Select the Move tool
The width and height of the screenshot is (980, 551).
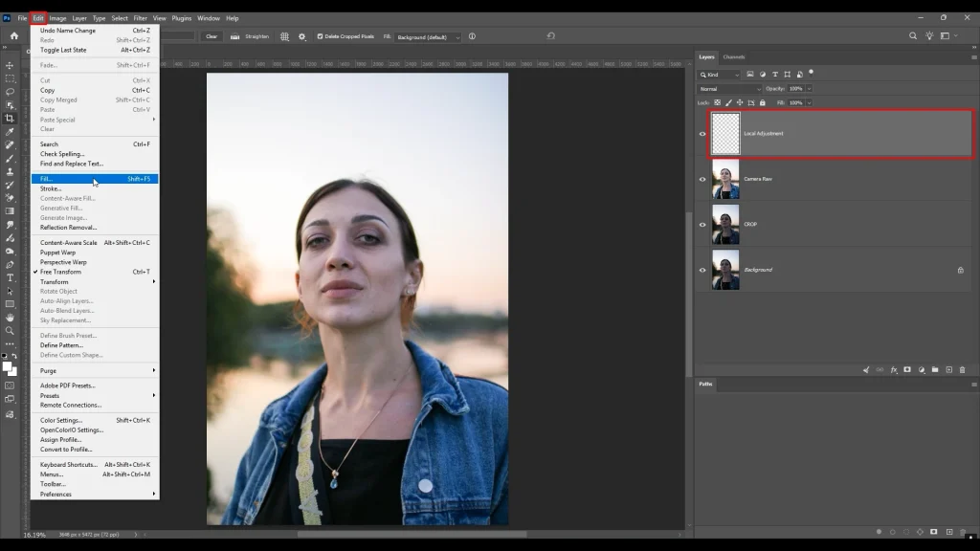coord(10,66)
